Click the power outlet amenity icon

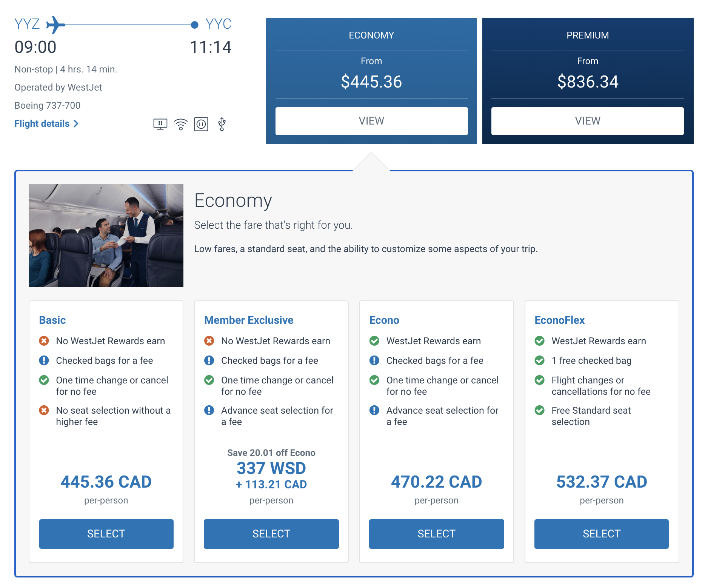click(201, 124)
